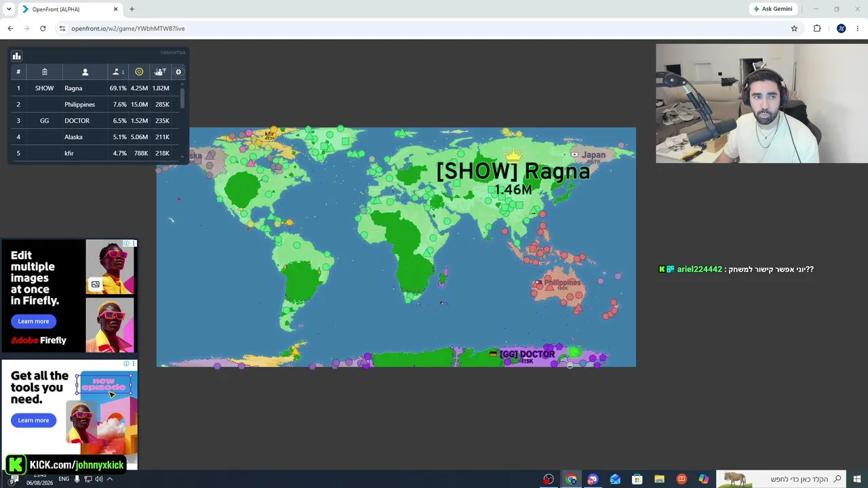Click Learn more on Get all the tools ad
The height and width of the screenshot is (488, 868).
click(33, 420)
